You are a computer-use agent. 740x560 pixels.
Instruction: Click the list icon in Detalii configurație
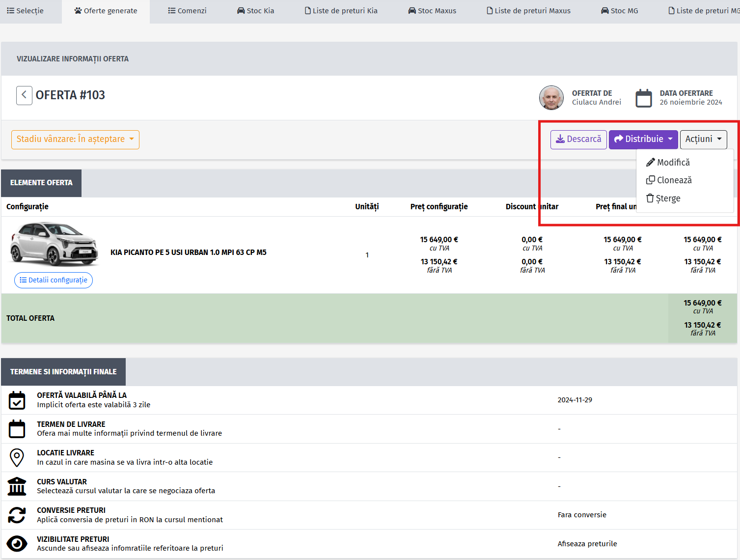point(23,280)
